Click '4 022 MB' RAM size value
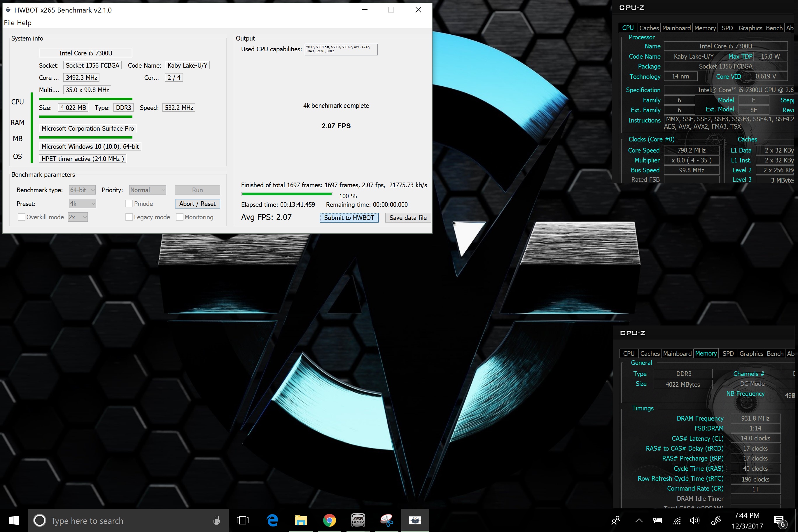The height and width of the screenshot is (532, 798). coord(73,108)
